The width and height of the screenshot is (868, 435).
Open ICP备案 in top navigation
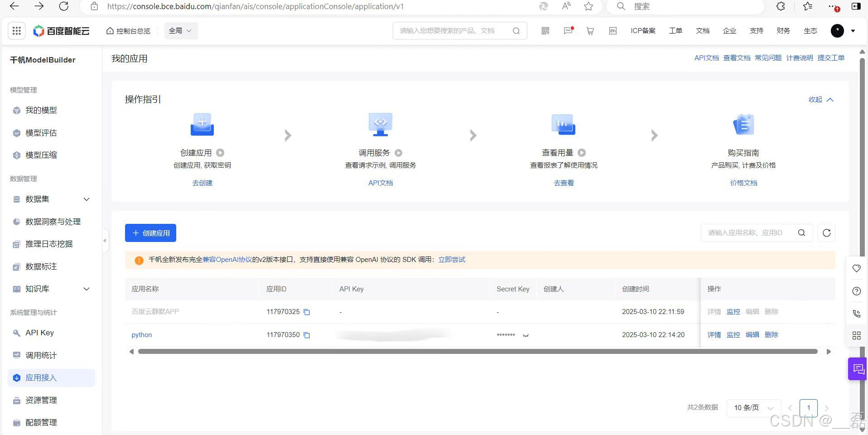coord(643,31)
